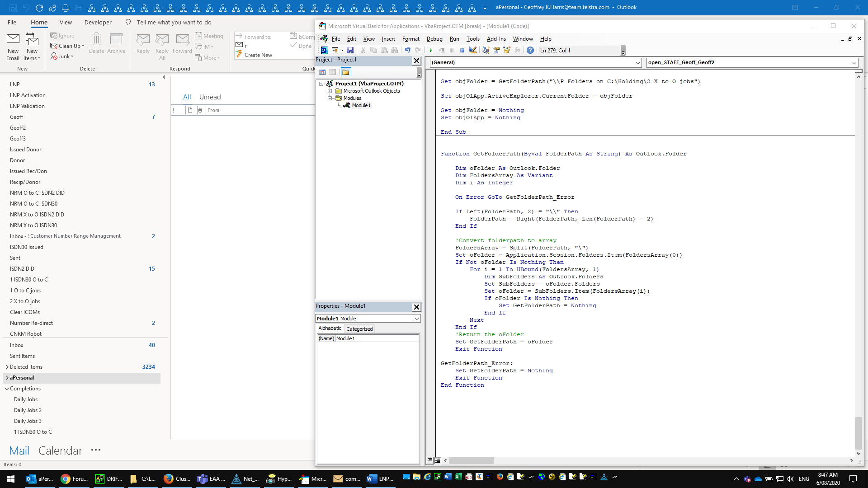Open Project Explorer via toolbar icon

(486, 50)
